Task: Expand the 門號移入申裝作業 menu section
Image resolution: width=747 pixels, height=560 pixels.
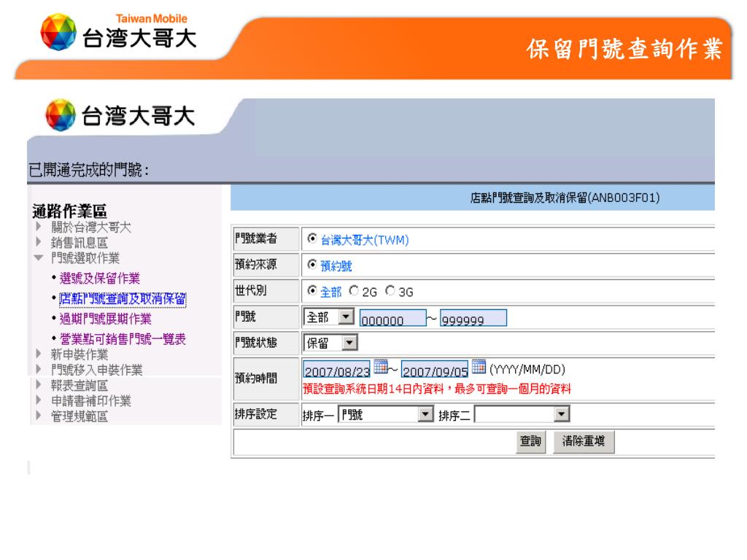Action: pos(39,369)
